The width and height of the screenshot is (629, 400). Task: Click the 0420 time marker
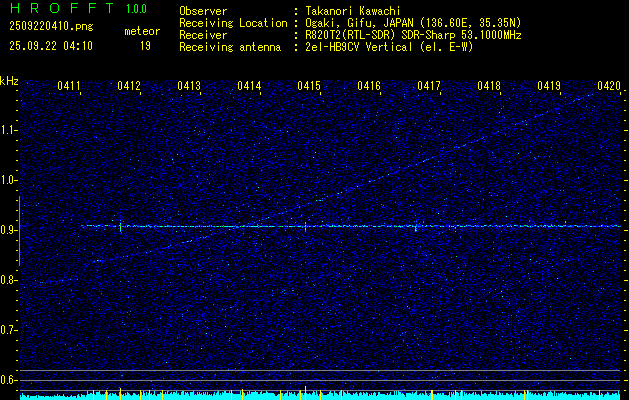point(609,87)
